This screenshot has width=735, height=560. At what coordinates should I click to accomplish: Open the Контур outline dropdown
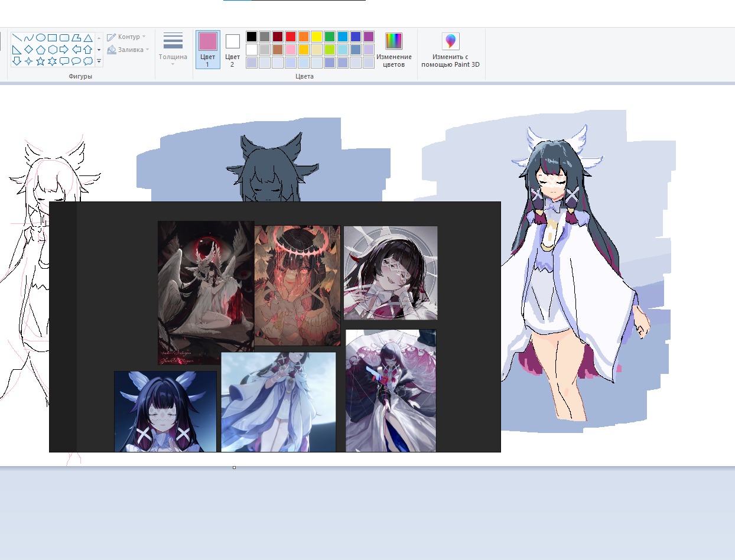tap(126, 37)
